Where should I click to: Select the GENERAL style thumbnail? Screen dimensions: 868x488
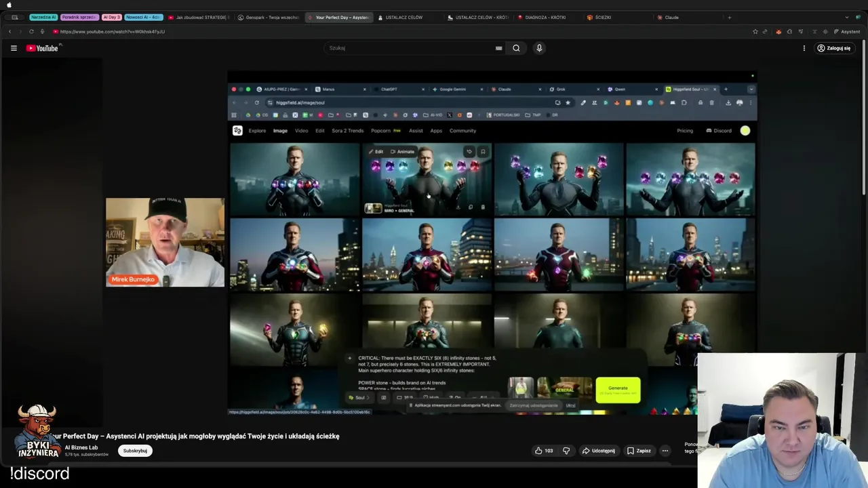coord(564,389)
